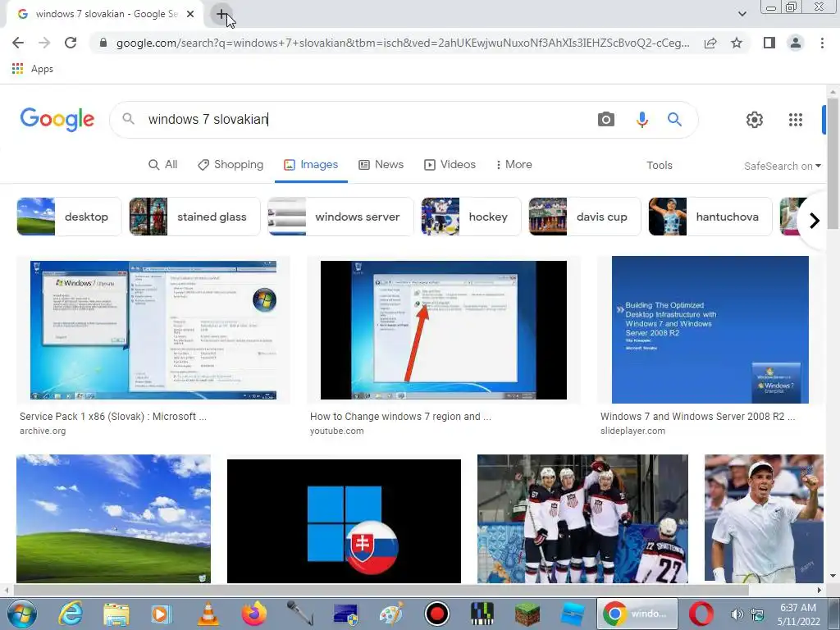The image size is (840, 630).
Task: Close the windows 7 slovakian tab
Action: (x=190, y=15)
